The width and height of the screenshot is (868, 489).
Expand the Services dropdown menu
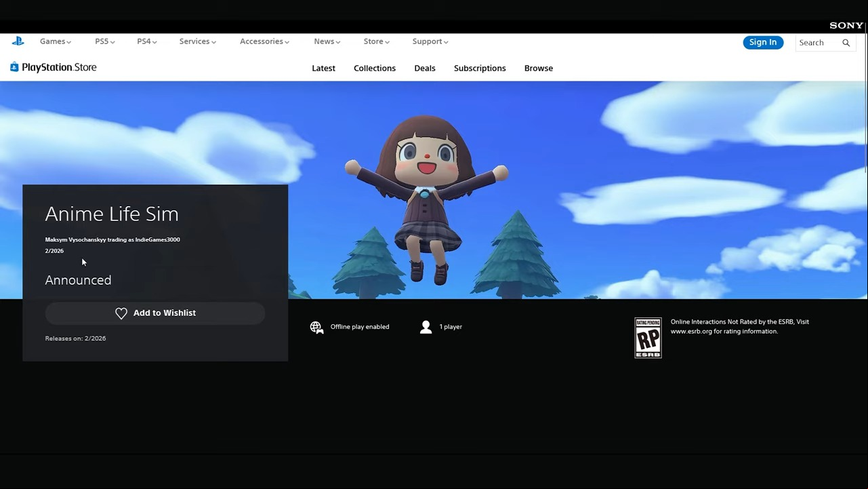(198, 41)
